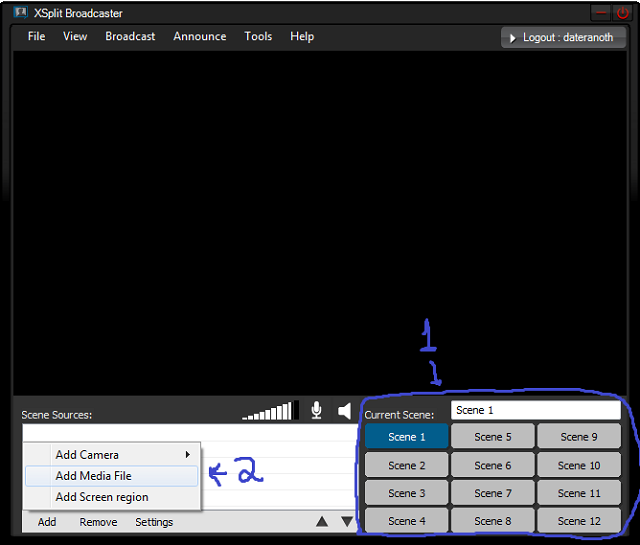Click the Remove source button
Screen dimensions: 640x545
click(x=98, y=522)
